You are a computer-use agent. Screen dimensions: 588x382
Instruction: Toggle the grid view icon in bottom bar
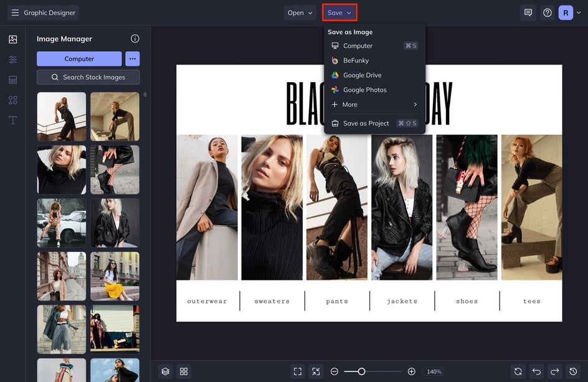(184, 371)
